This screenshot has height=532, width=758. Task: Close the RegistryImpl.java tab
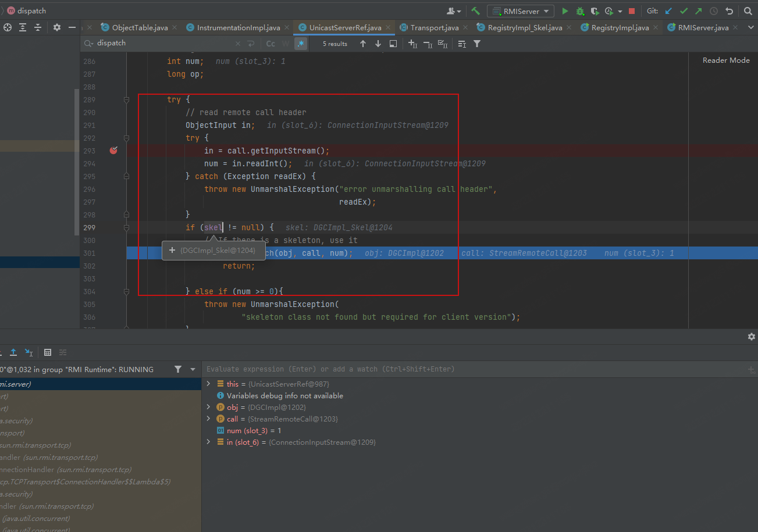pyautogui.click(x=656, y=28)
